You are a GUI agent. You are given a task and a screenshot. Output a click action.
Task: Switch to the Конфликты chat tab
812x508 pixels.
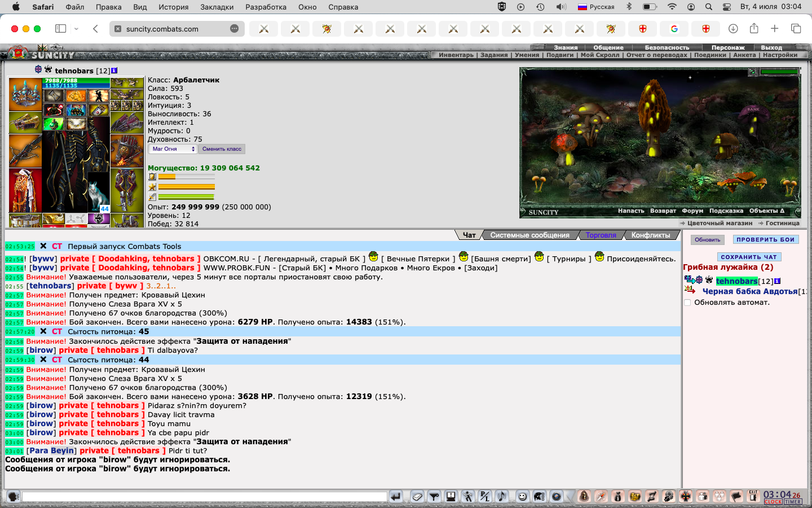(651, 235)
